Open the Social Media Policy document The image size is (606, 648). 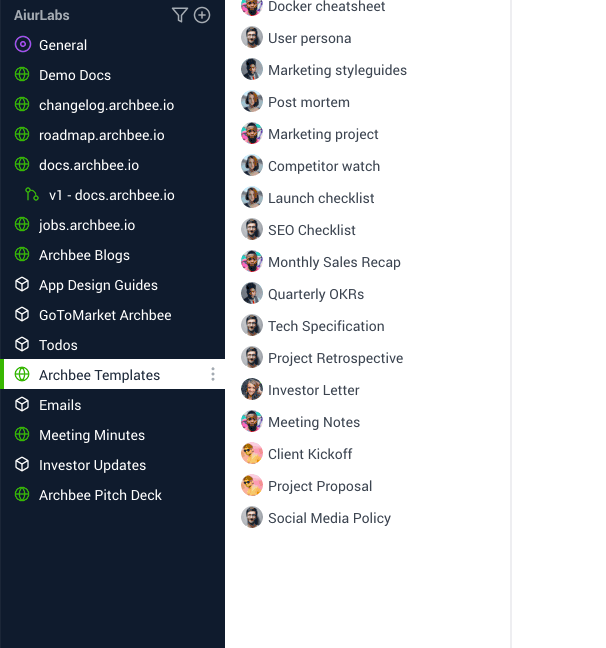pyautogui.click(x=329, y=518)
